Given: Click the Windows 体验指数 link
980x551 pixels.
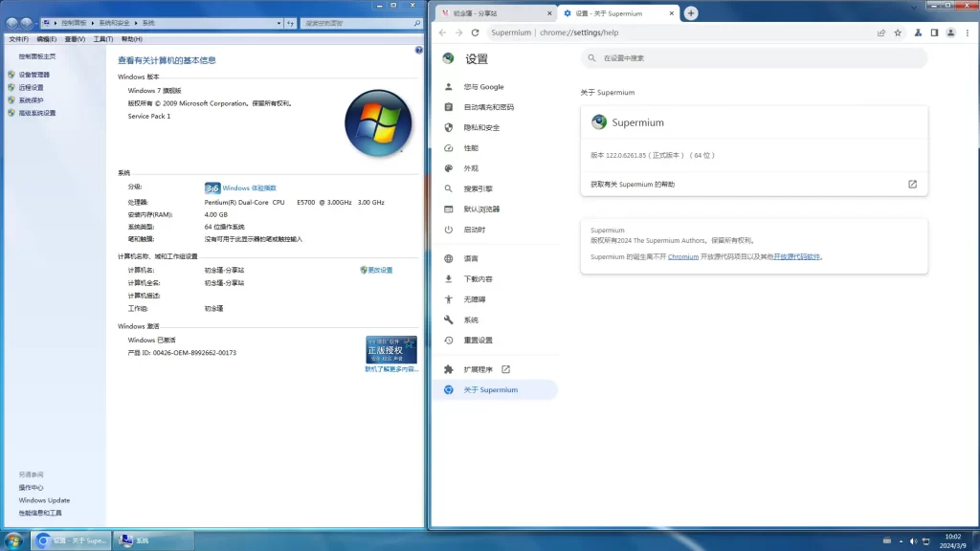Looking at the screenshot, I should click(249, 188).
